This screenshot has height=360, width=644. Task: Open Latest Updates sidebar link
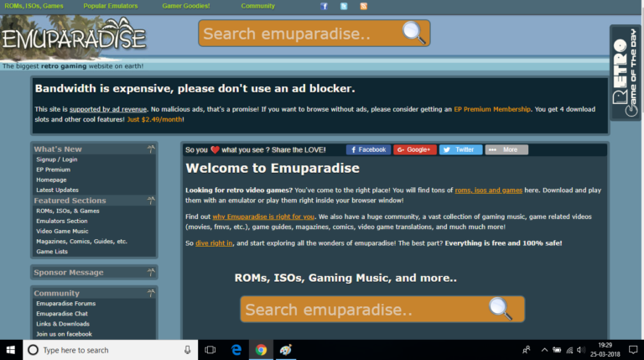57,190
